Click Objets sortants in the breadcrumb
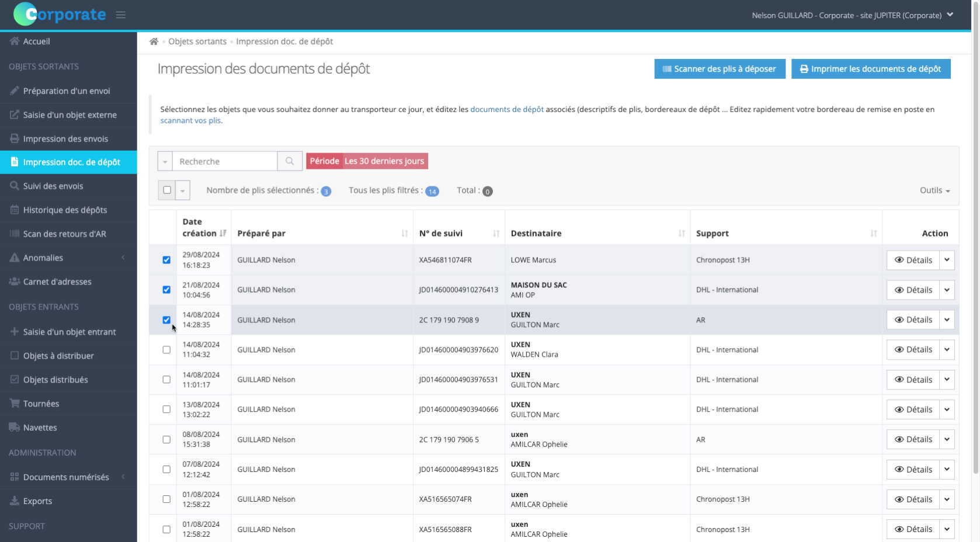980x542 pixels. tap(197, 41)
